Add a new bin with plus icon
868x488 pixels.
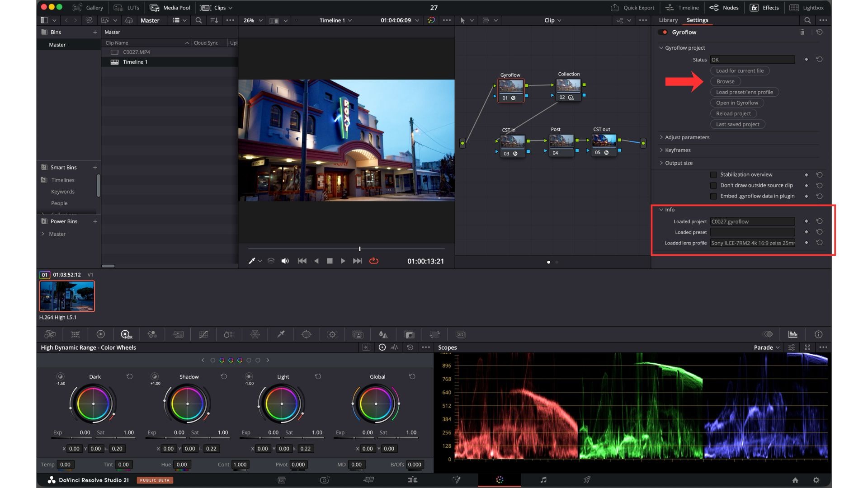(x=95, y=32)
